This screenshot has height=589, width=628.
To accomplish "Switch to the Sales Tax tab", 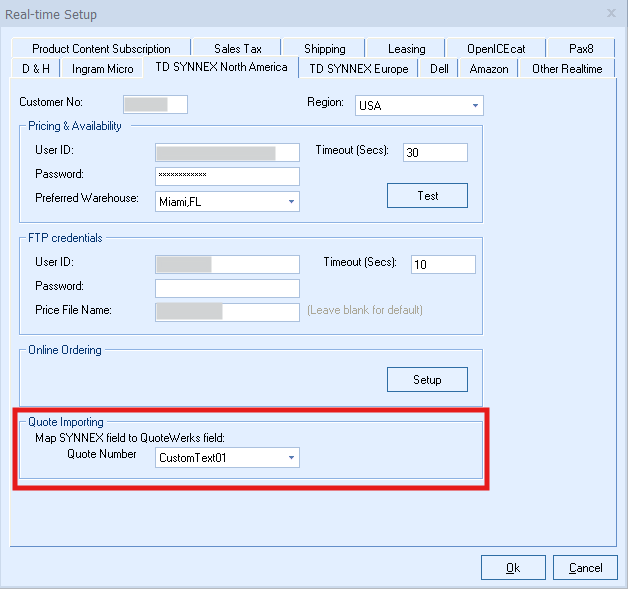I will (238, 48).
